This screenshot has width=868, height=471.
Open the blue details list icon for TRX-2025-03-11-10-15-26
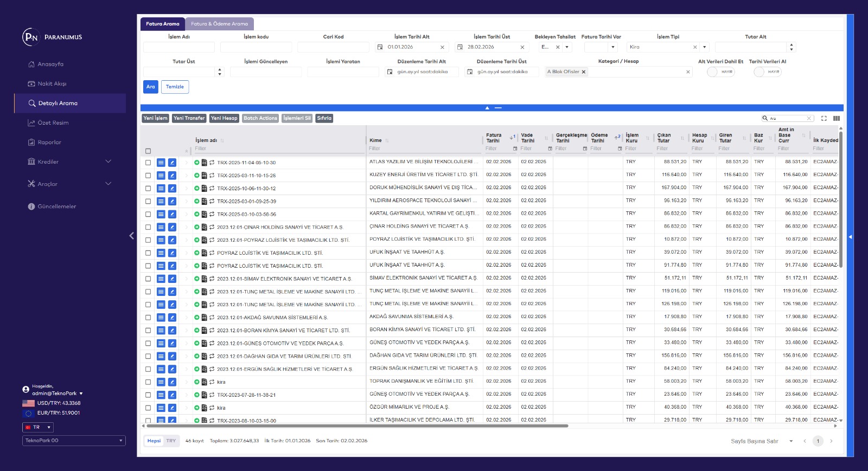[x=161, y=176]
